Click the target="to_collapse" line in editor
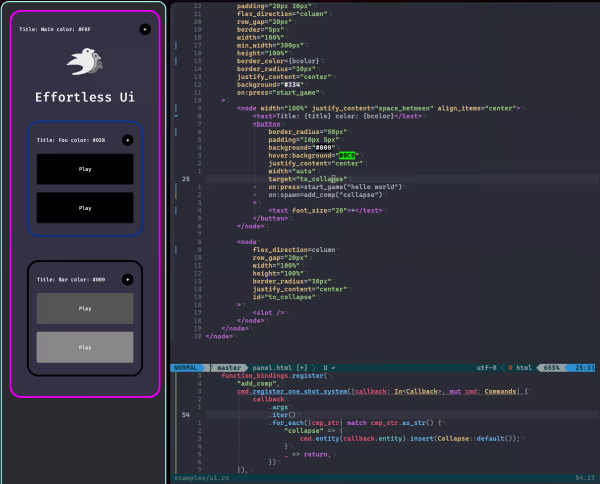This screenshot has width=600, height=484. pyautogui.click(x=308, y=179)
